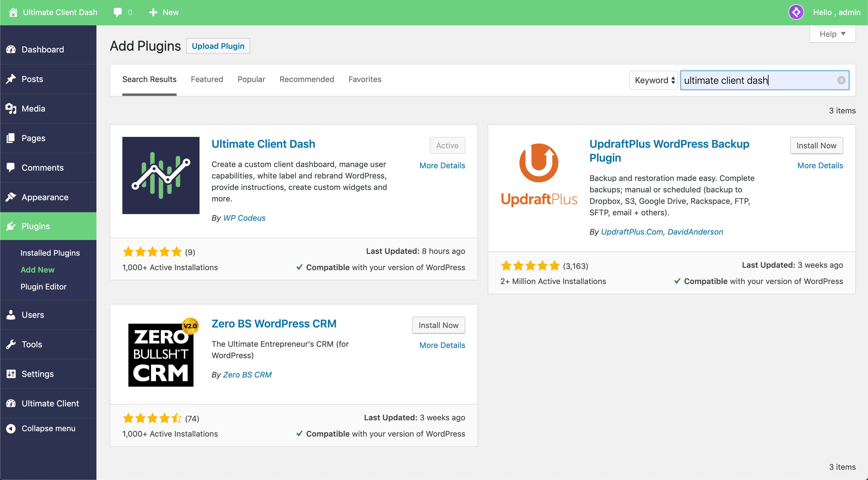868x480 pixels.
Task: Switch to the Popular plugins tab
Action: [251, 80]
